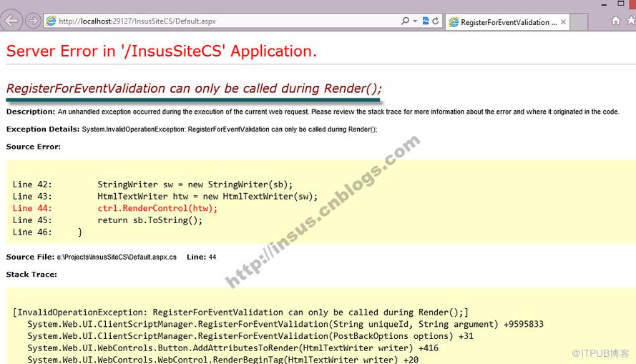Click stack line ending '+9595833'
The image size is (636, 364).
(285, 324)
